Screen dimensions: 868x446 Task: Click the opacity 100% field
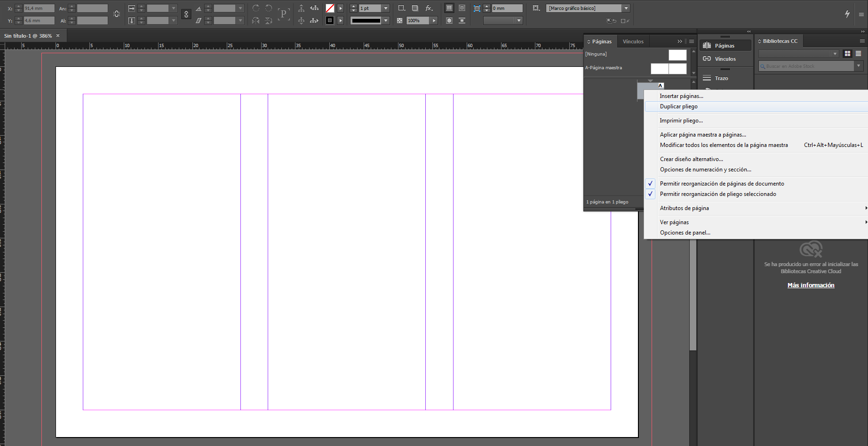pyautogui.click(x=418, y=20)
